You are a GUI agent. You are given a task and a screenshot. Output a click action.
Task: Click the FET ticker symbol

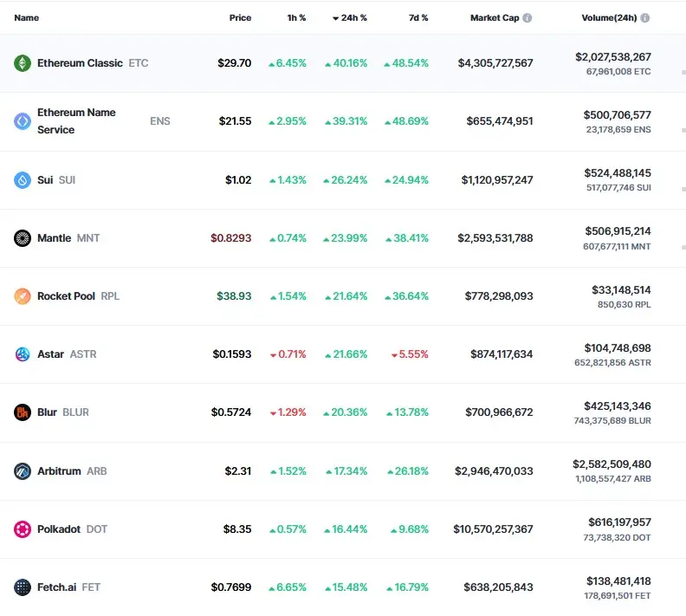pyautogui.click(x=91, y=587)
